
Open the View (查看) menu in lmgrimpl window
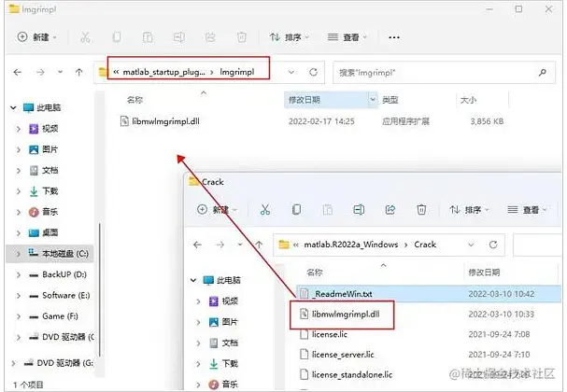(x=347, y=37)
